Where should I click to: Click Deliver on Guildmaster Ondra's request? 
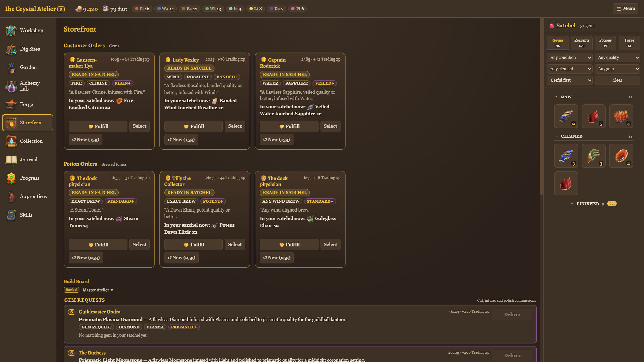tap(512, 315)
